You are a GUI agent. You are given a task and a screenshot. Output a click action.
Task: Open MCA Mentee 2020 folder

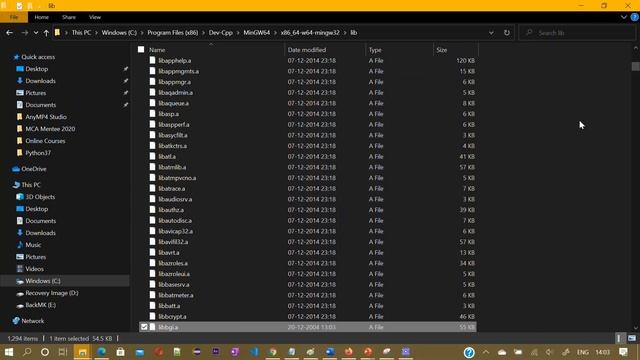(x=50, y=129)
